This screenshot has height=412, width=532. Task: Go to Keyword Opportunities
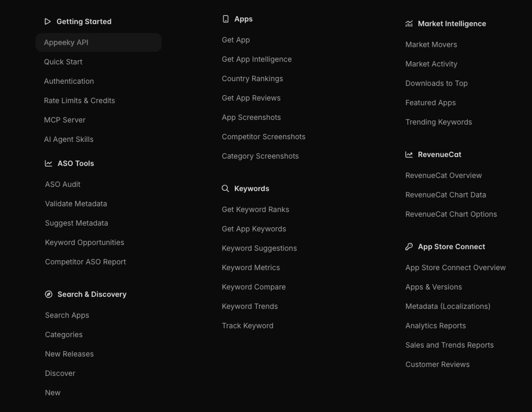click(x=84, y=243)
